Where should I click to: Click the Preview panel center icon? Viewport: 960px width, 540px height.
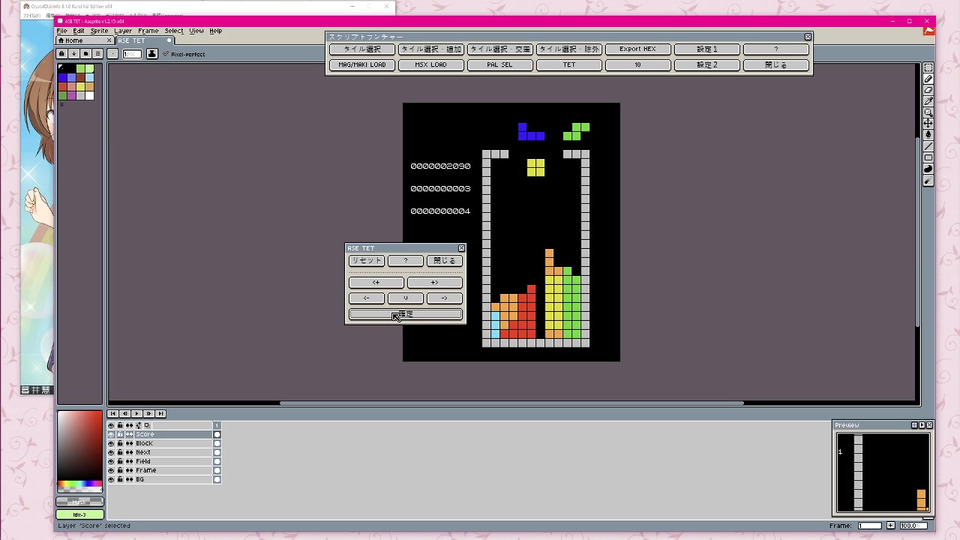(914, 425)
